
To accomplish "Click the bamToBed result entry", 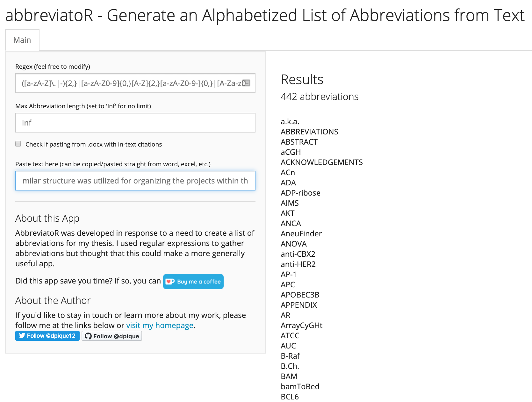I will [300, 387].
